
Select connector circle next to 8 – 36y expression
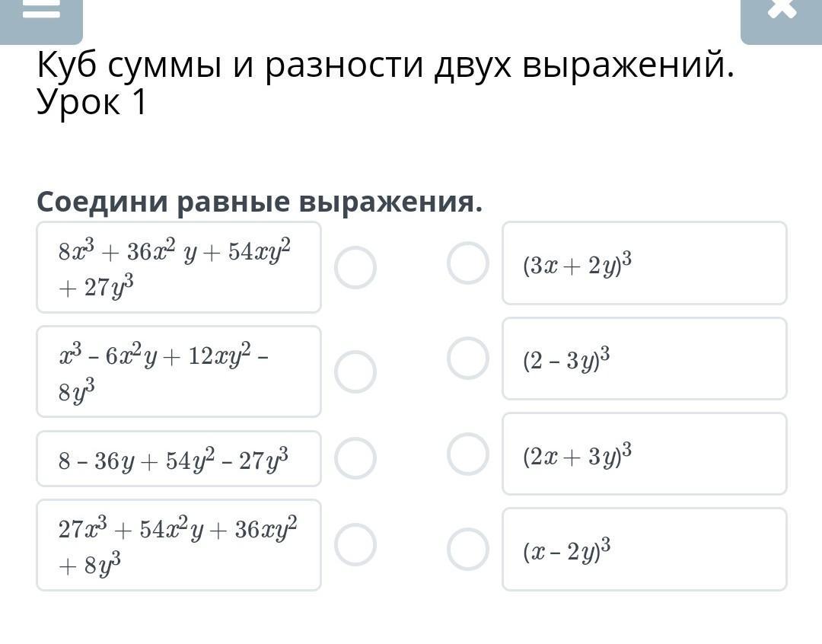(355, 458)
